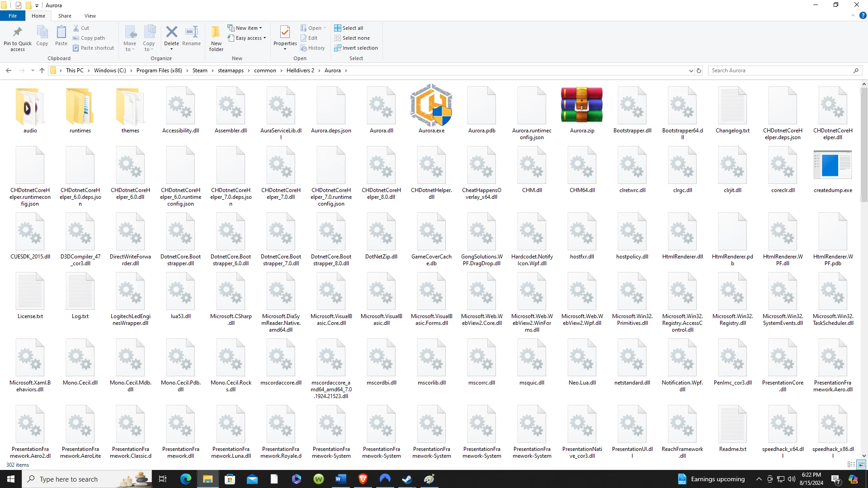Refresh the folder view
The image size is (868, 488).
699,70
